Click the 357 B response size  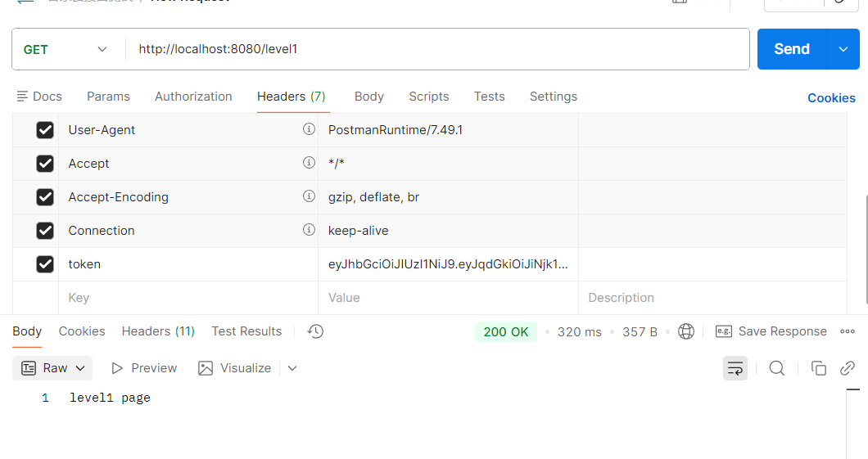(640, 332)
